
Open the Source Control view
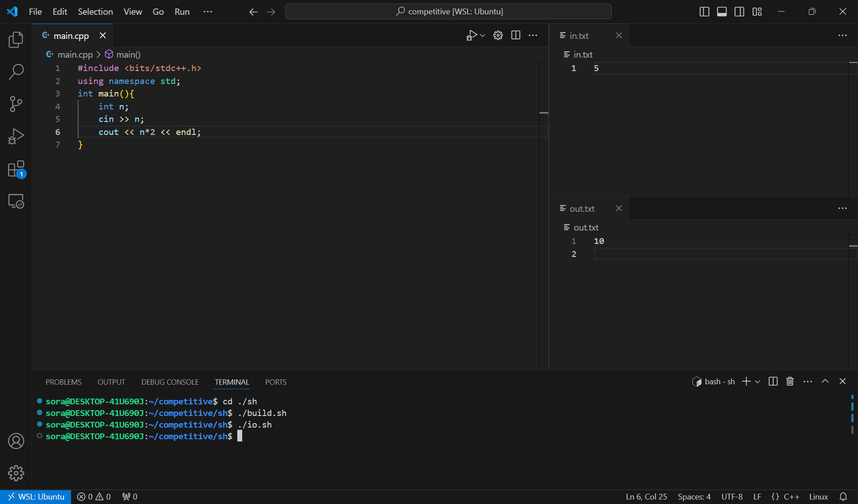pos(16,104)
